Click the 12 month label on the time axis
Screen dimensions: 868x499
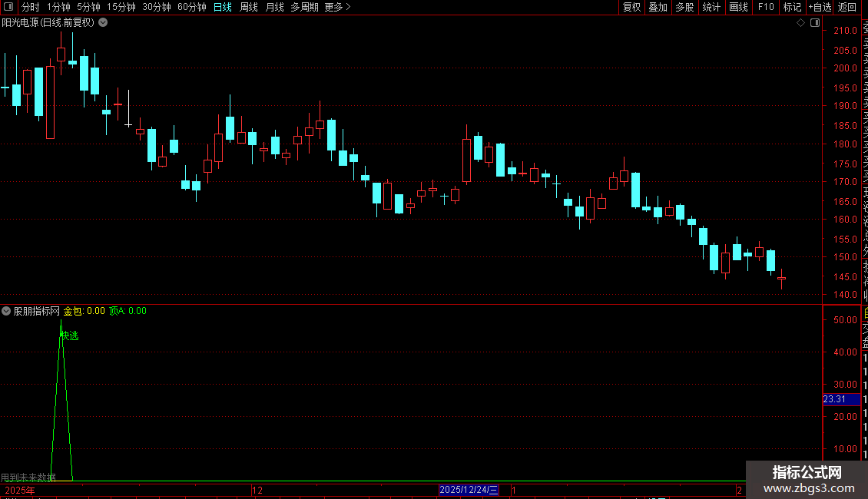coord(257,490)
